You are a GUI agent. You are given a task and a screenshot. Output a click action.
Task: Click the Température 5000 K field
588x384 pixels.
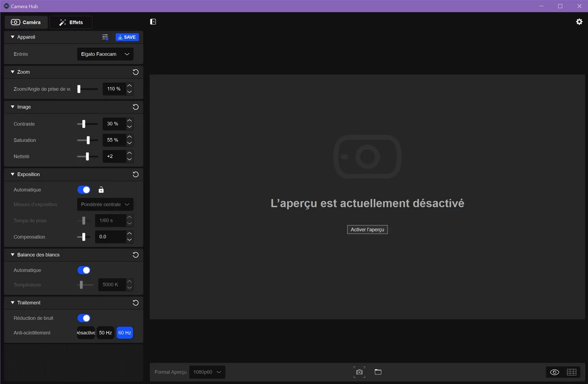point(112,285)
